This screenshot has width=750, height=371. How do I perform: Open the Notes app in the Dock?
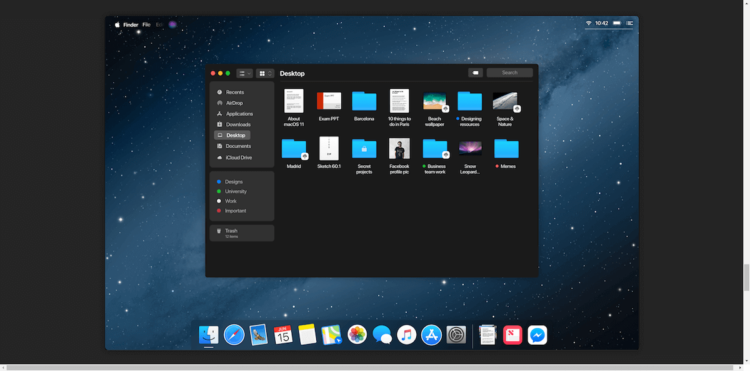307,335
